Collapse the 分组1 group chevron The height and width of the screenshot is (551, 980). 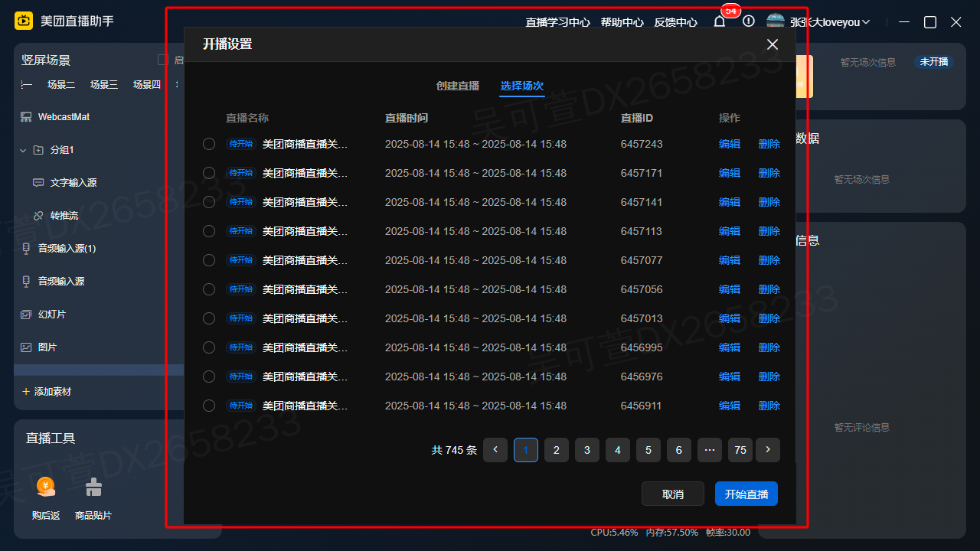(23, 150)
